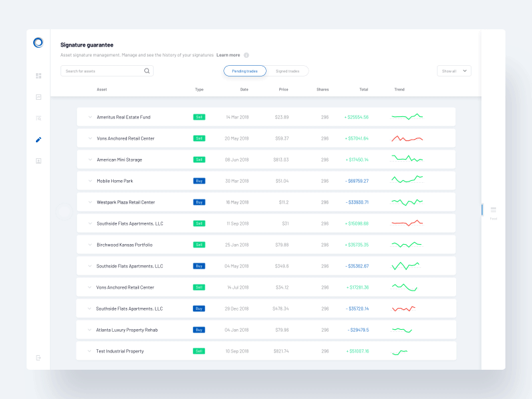Expand the Birchwood Kansas Portfolio row
532x399 pixels.
click(89, 244)
